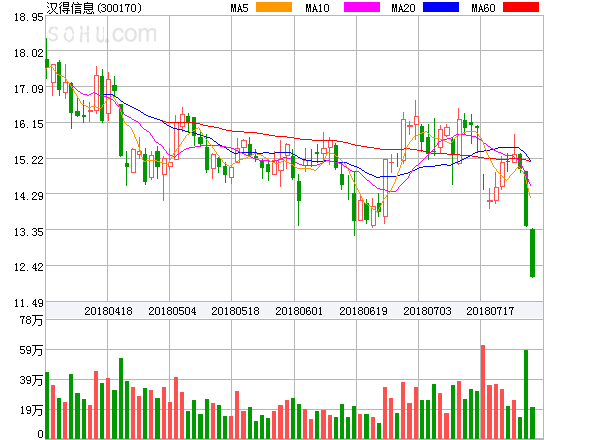The image size is (600, 440).
Task: Click the MA60 legend label
Action: pyautogui.click(x=483, y=8)
